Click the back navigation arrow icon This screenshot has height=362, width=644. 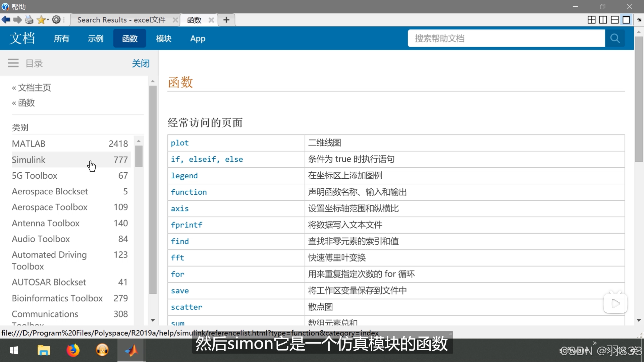coord(6,20)
